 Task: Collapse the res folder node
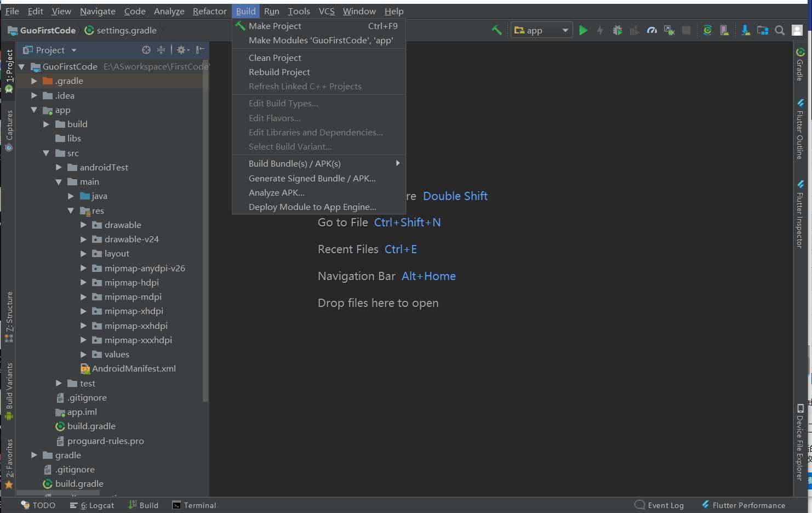(71, 210)
